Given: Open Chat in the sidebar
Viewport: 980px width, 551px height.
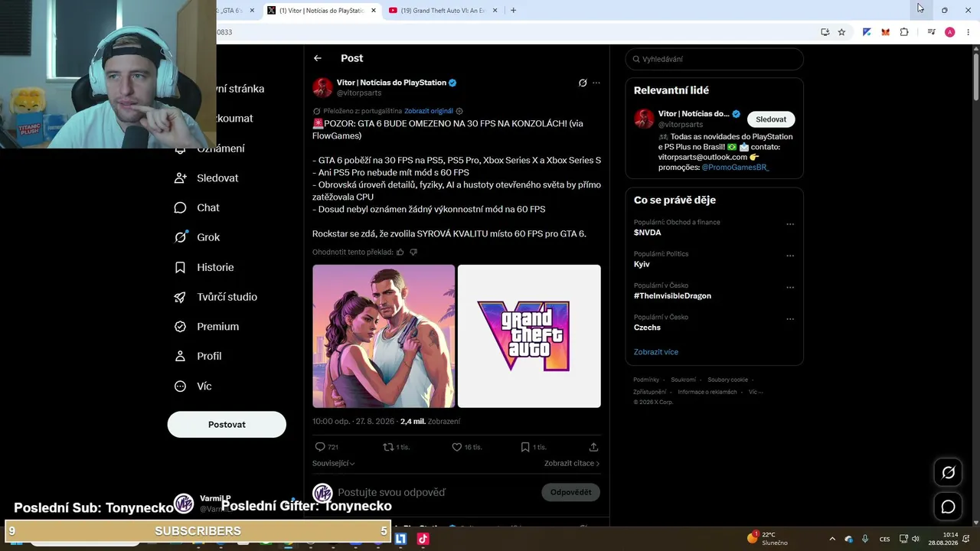Looking at the screenshot, I should pos(197,207).
